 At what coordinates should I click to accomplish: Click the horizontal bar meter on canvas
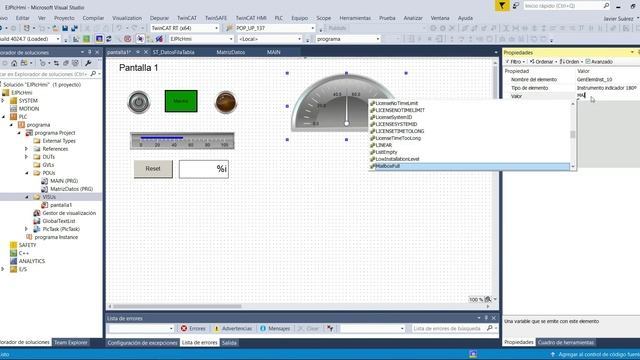tap(182, 141)
